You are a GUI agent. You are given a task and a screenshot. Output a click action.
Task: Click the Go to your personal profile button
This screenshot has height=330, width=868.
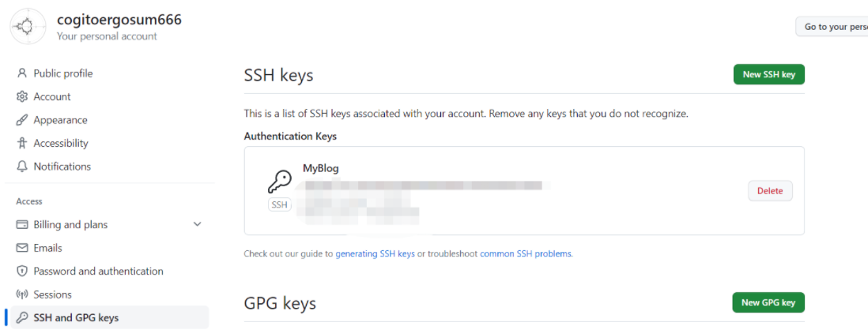pyautogui.click(x=836, y=27)
